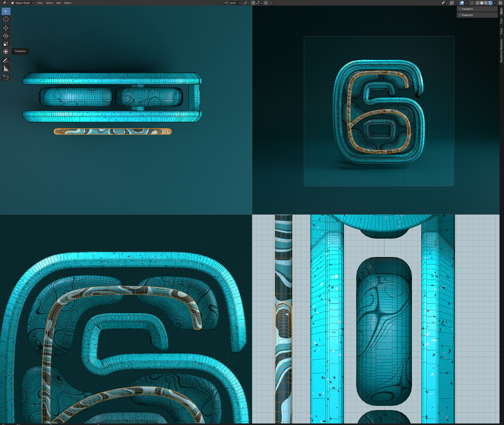Viewport: 504px width, 425px height.
Task: Select the Add Cube tool
Action: [6, 77]
